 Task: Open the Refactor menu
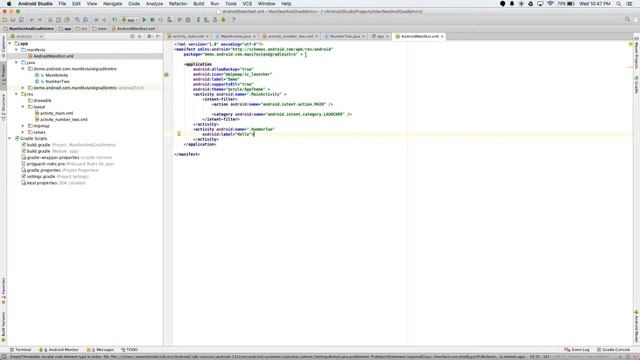pos(178,4)
